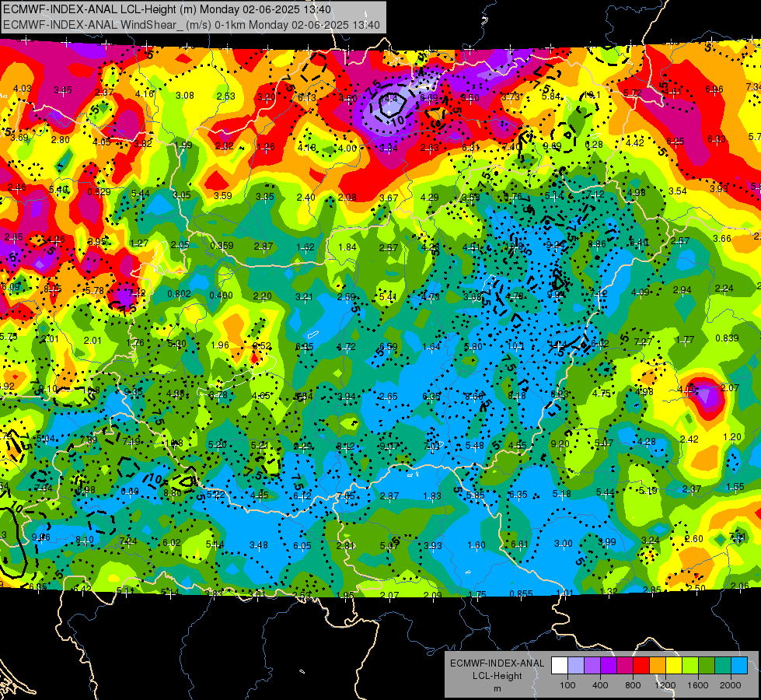Click the 4.03 value at top left

23,89
